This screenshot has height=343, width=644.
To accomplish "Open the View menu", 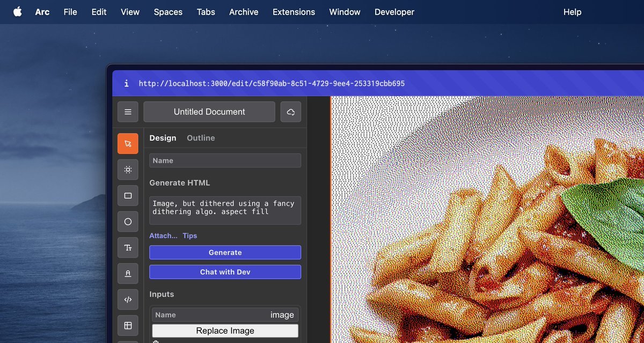I will [130, 12].
